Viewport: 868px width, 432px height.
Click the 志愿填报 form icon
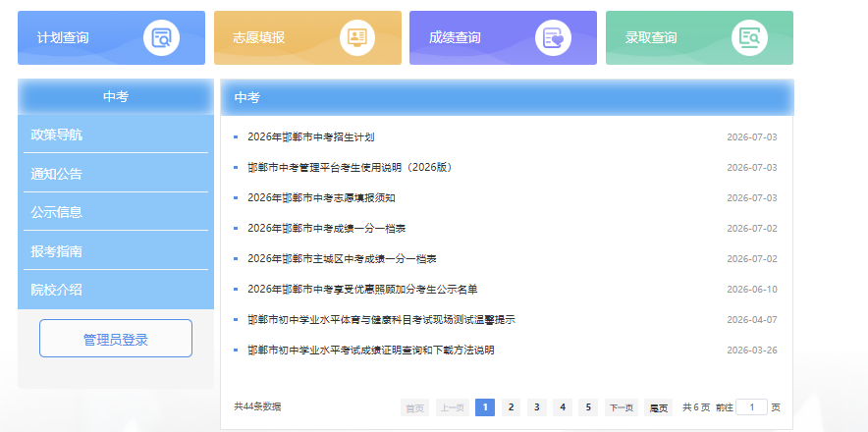(357, 37)
